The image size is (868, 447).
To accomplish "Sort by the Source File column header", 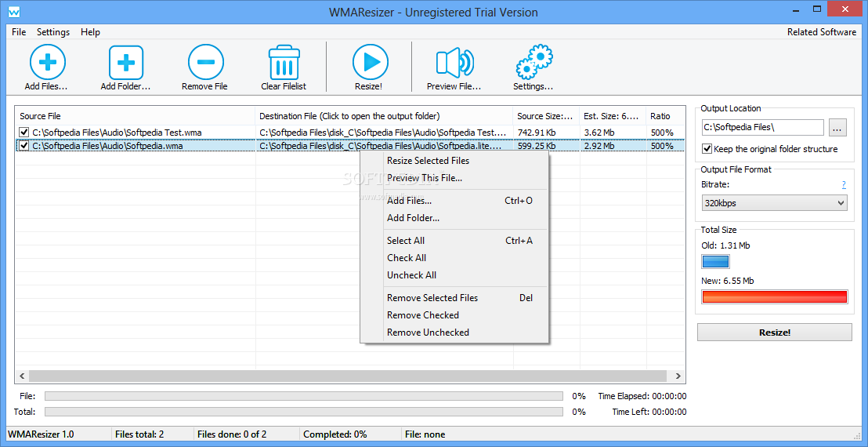I will click(x=135, y=116).
